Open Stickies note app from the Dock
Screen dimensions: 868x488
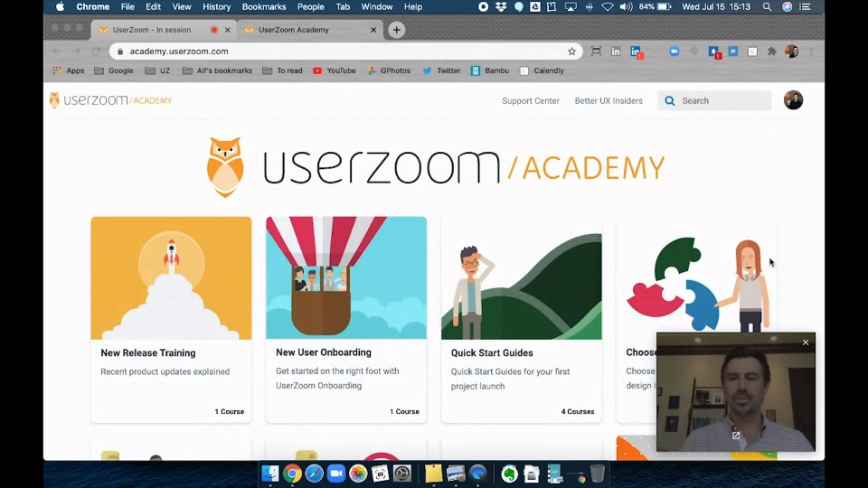point(433,474)
